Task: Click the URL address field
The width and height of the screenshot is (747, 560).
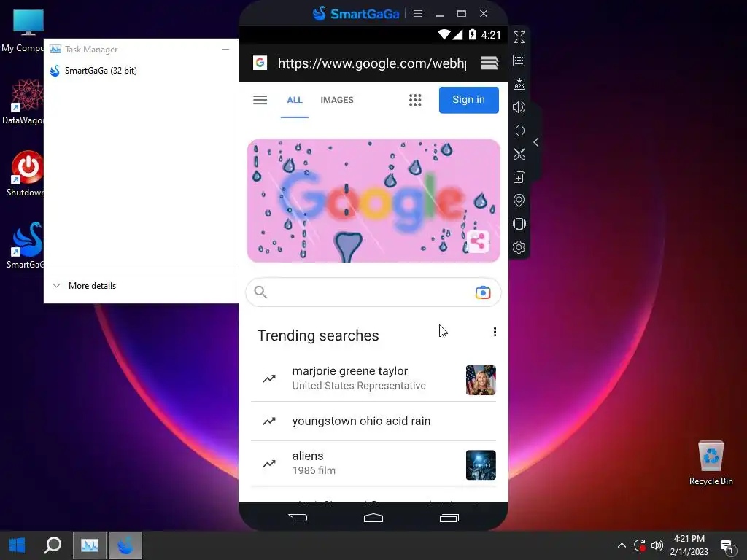Action: click(x=372, y=63)
